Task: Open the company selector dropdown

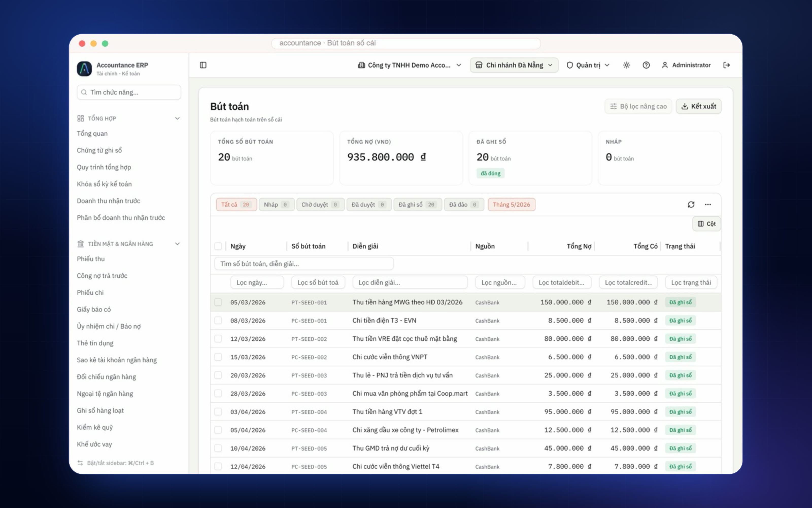Action: (410, 65)
